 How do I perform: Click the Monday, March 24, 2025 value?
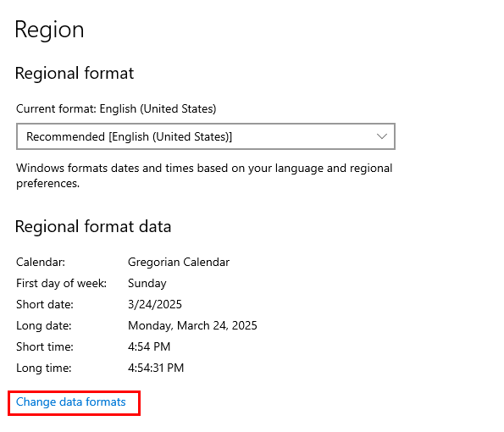click(192, 325)
